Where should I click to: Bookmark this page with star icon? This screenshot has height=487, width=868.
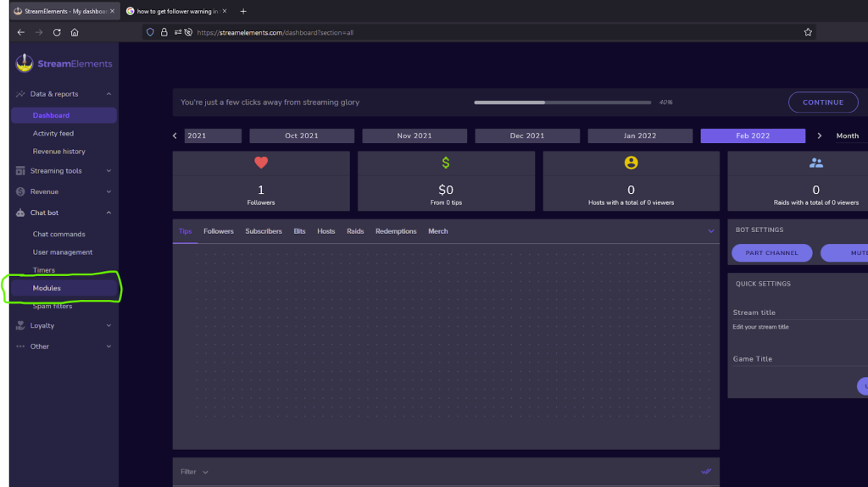[808, 33]
